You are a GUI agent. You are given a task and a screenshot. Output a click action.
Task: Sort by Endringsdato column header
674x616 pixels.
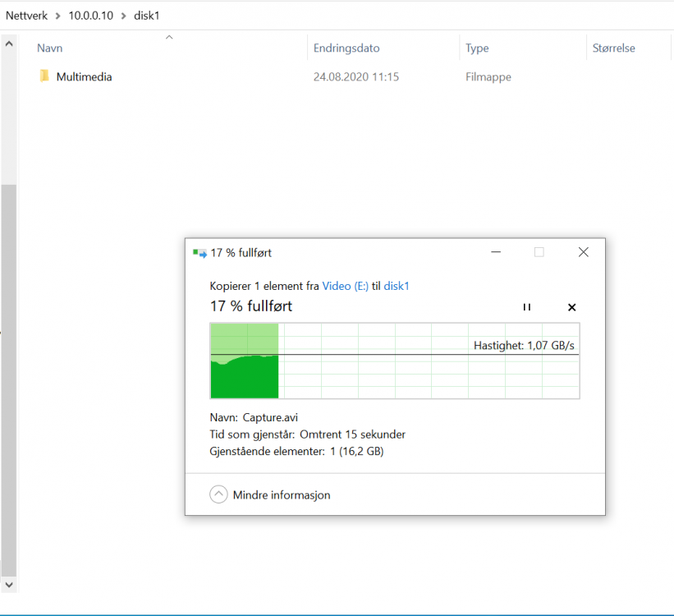coord(346,48)
